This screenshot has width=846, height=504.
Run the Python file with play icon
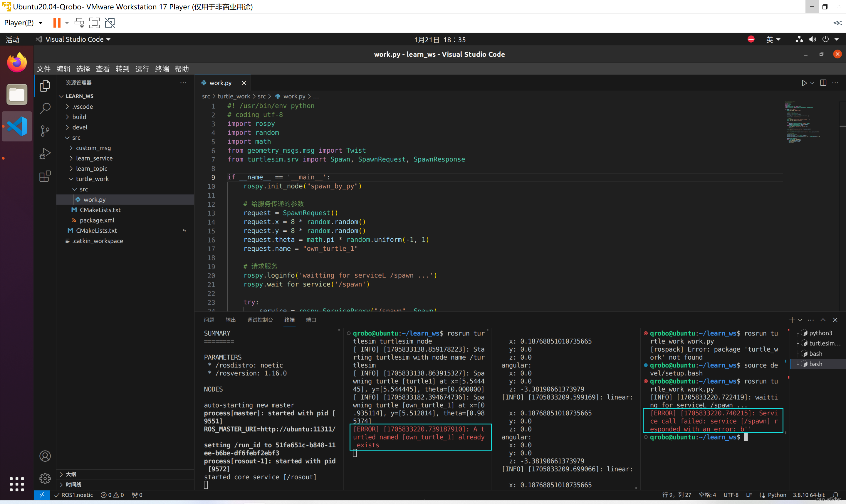click(x=804, y=83)
